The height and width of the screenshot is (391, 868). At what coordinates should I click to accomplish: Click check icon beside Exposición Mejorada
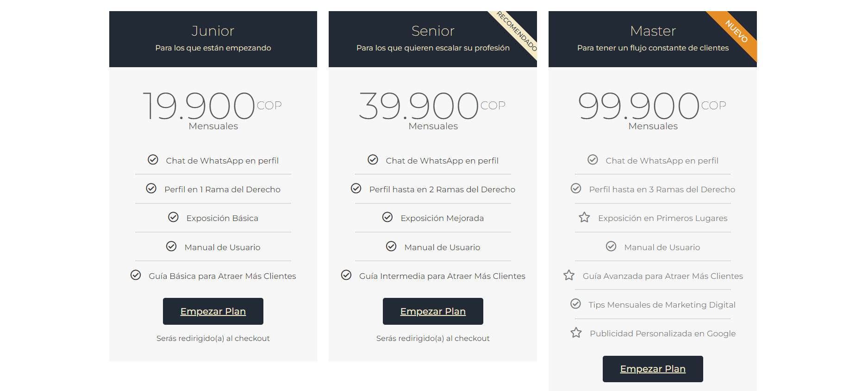coord(387,217)
